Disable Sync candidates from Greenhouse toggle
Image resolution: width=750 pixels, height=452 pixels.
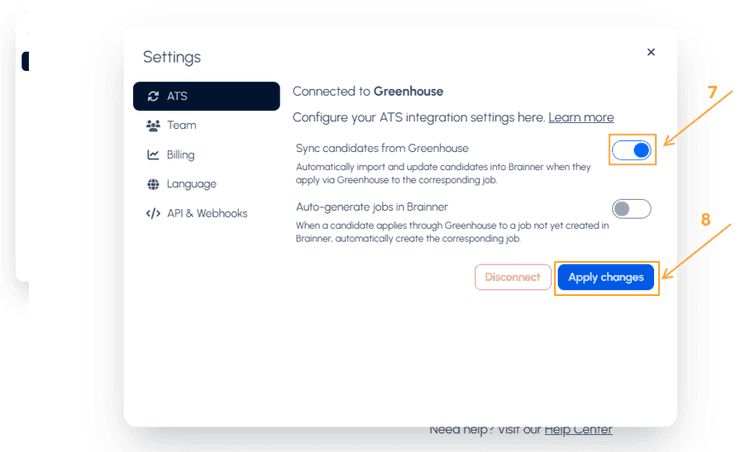coord(632,150)
